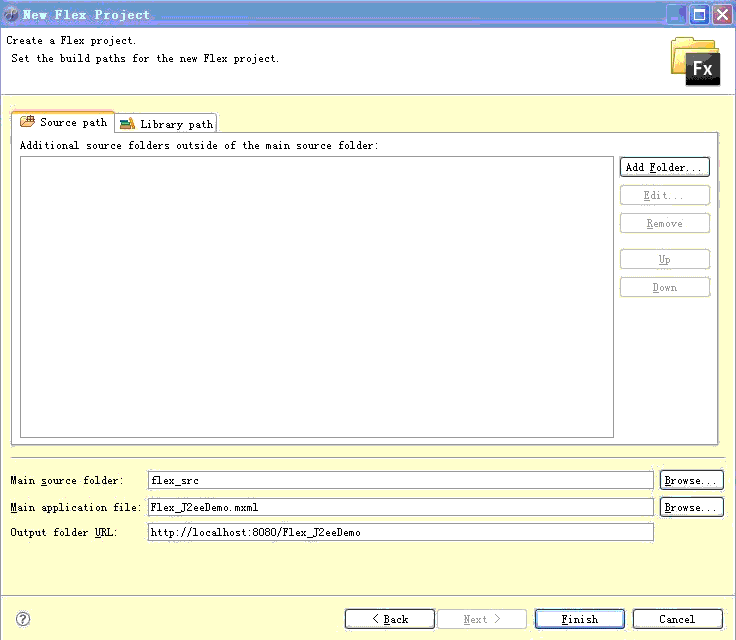Switch to the Library path tab
This screenshot has height=640, width=736.
pos(166,123)
